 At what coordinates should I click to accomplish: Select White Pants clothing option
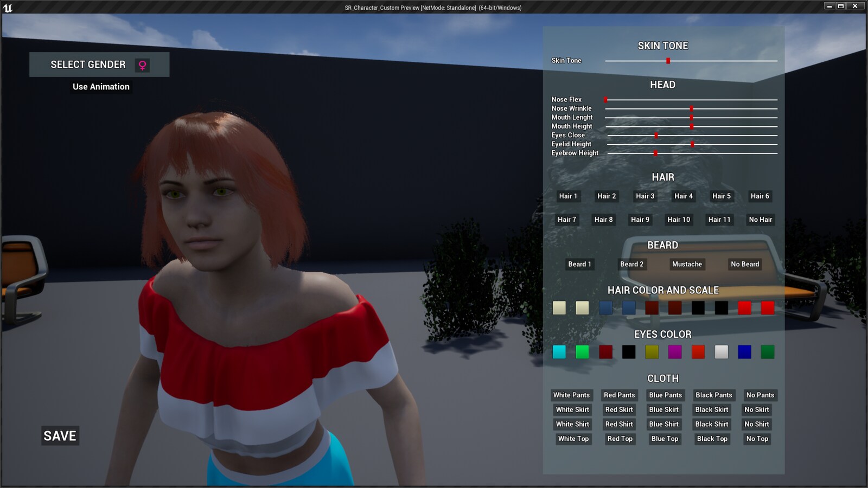click(x=572, y=395)
